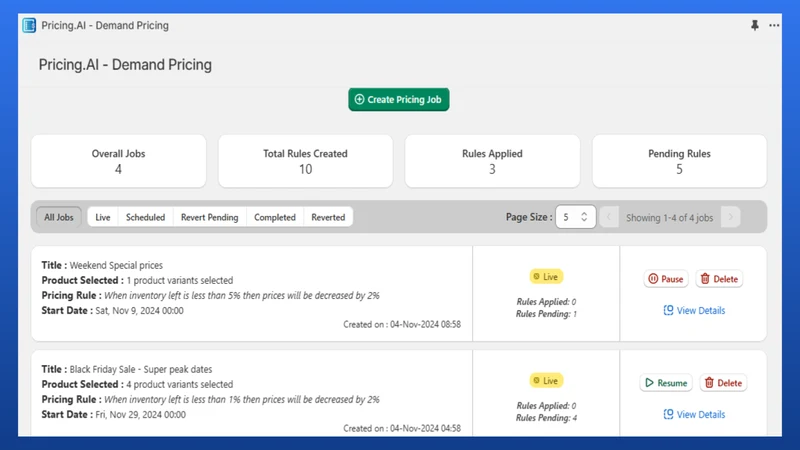
Task: Pause the Weekend Special prices job
Action: pos(665,279)
